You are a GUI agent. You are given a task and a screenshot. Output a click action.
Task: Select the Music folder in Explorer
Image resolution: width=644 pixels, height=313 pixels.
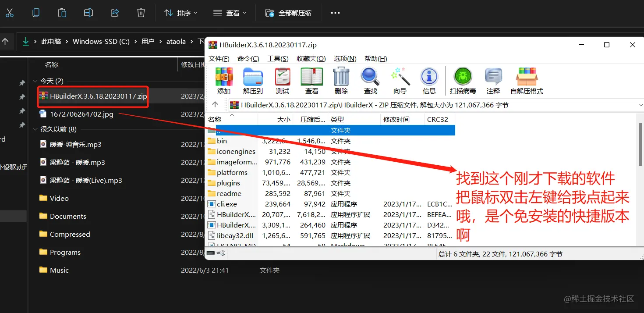pos(54,270)
